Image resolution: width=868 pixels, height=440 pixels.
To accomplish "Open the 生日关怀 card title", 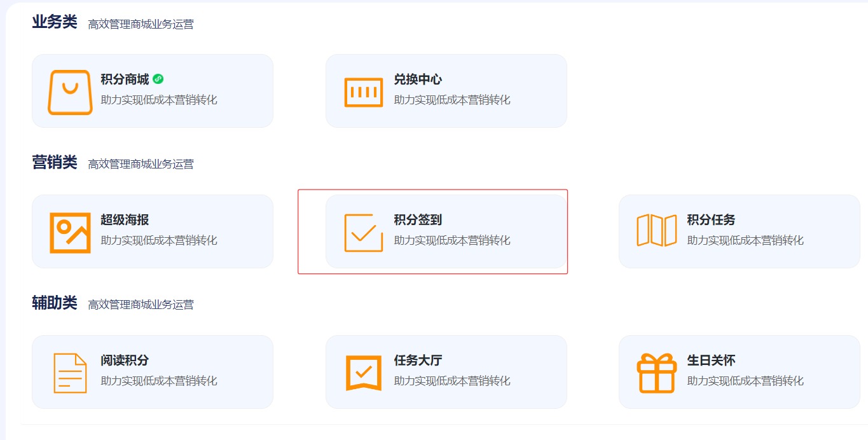I will pos(711,361).
